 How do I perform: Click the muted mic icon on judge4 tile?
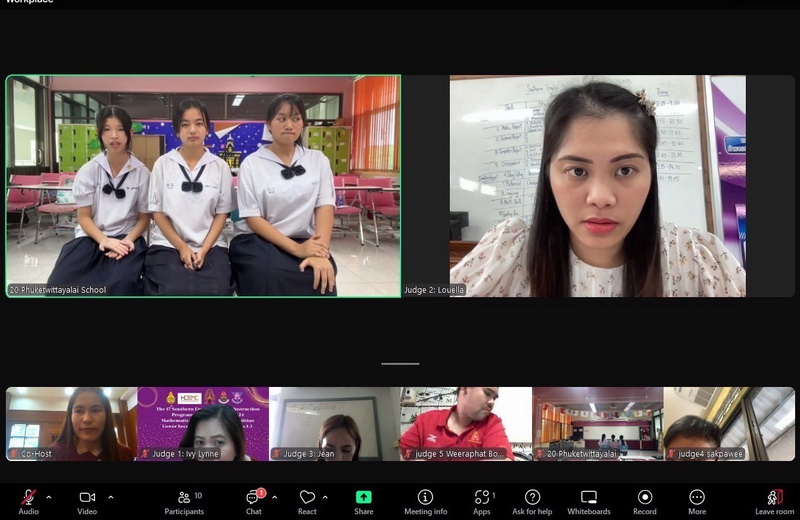pos(671,454)
